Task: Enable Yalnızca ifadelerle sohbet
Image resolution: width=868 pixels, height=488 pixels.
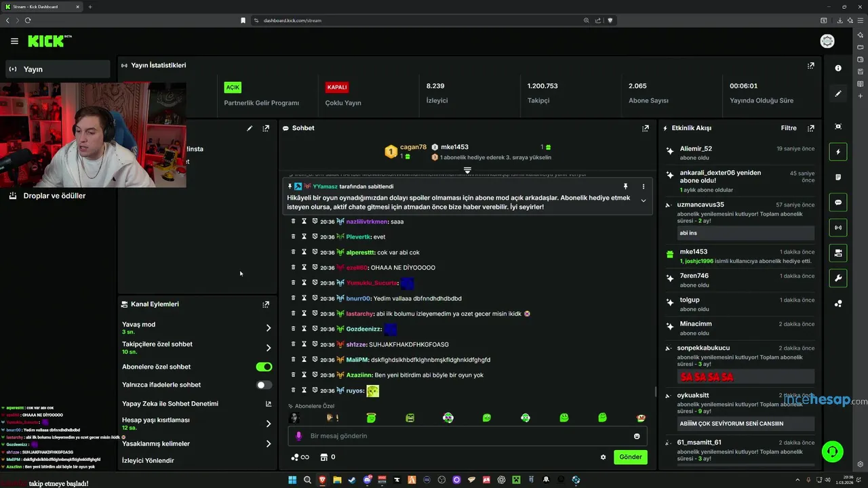Action: pos(264,385)
